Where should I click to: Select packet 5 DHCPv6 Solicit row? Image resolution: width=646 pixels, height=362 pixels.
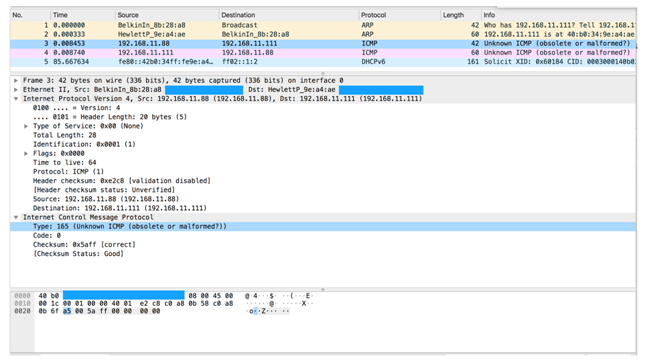[323, 62]
